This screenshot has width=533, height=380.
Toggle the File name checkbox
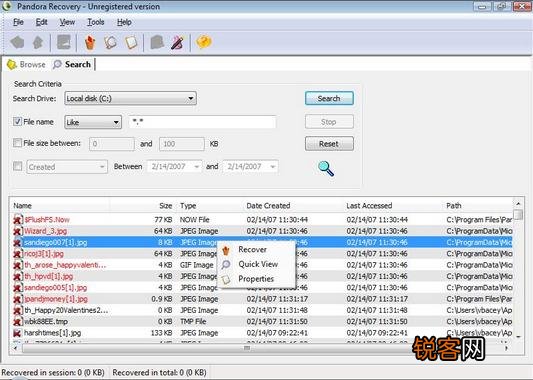tap(17, 121)
